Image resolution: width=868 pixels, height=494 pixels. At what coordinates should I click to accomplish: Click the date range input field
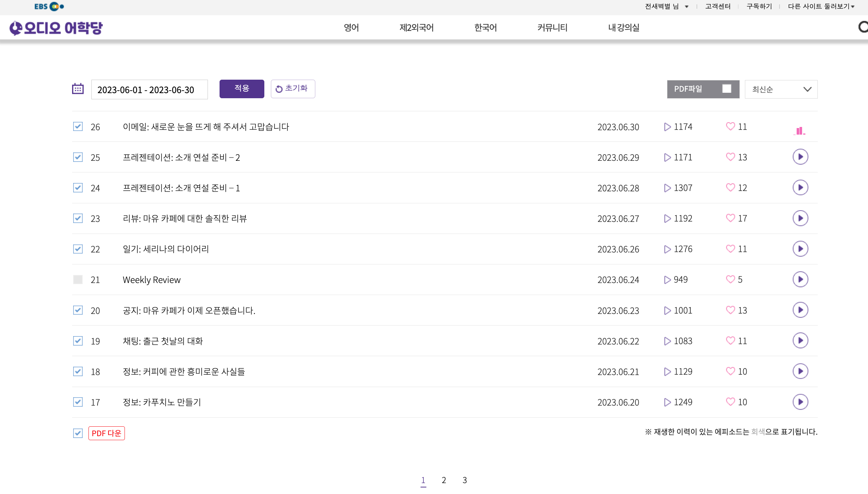[149, 89]
